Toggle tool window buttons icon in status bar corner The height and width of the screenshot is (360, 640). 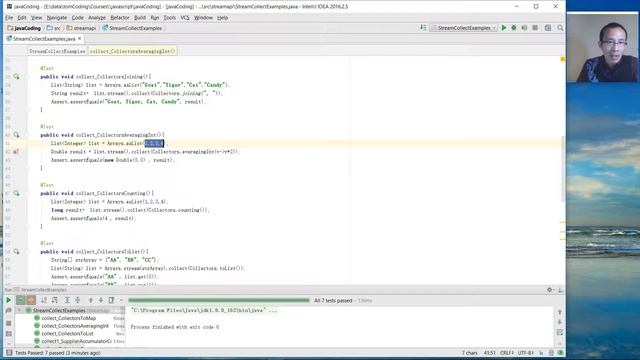click(x=9, y=353)
